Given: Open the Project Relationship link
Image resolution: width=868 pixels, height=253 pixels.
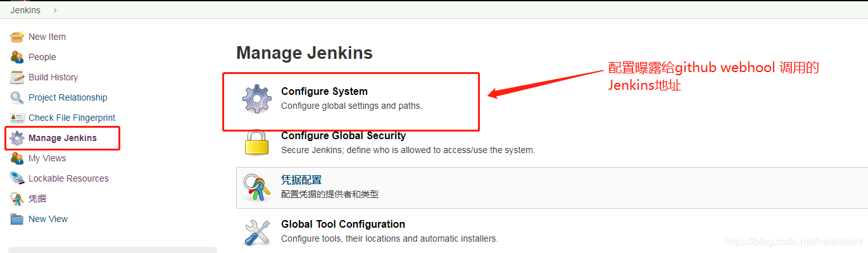Looking at the screenshot, I should (x=68, y=97).
